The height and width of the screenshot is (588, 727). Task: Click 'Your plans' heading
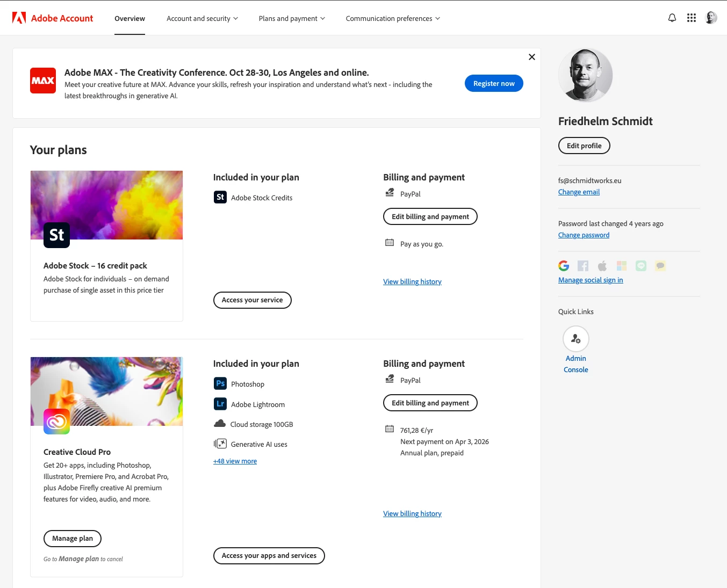58,150
